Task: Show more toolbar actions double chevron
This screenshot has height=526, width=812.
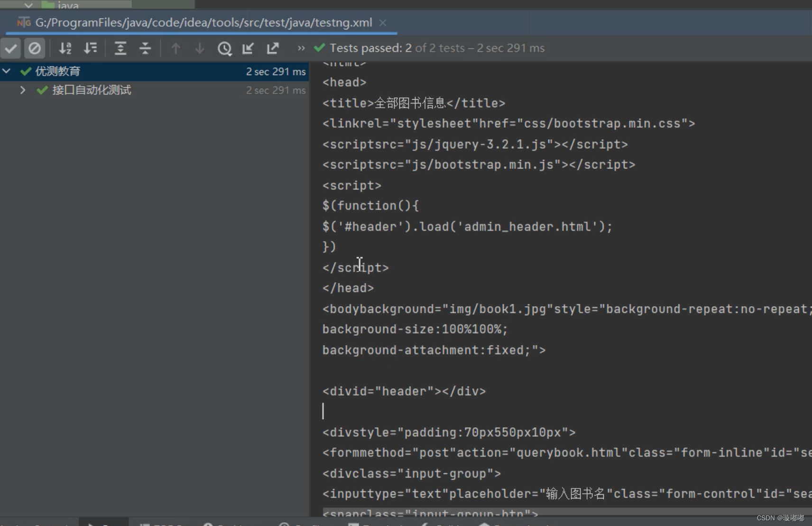Action: [301, 48]
